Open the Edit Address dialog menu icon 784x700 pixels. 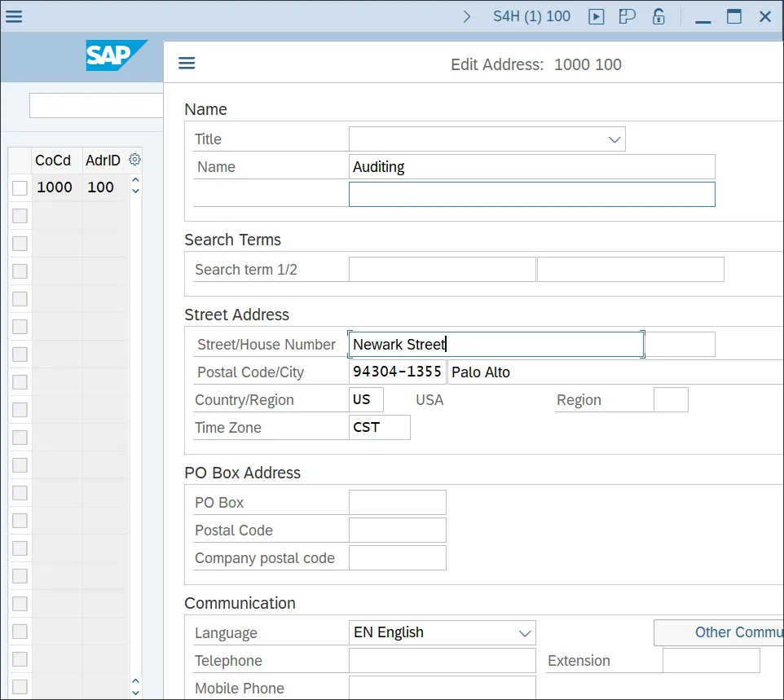tap(187, 64)
